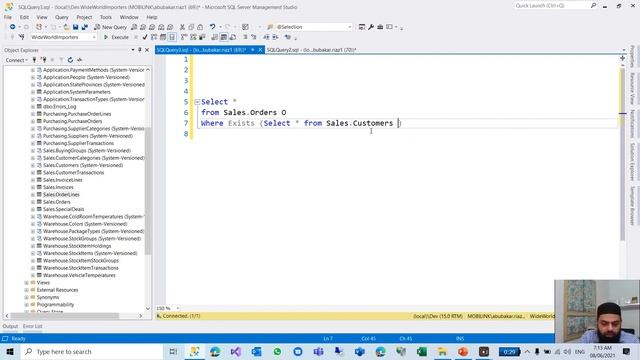Open WhatsApp from the taskbar
Viewport: 640px width, 360px height.
pyautogui.click(x=277, y=351)
